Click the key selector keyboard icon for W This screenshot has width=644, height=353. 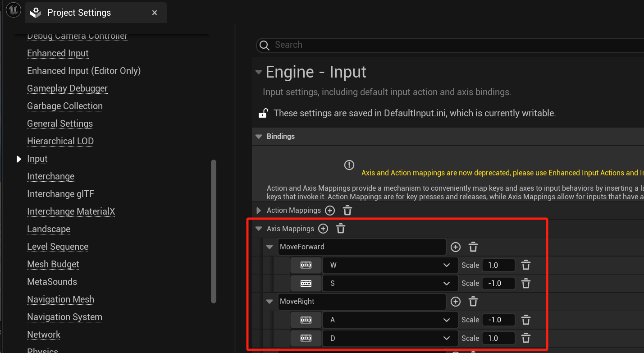[306, 266]
